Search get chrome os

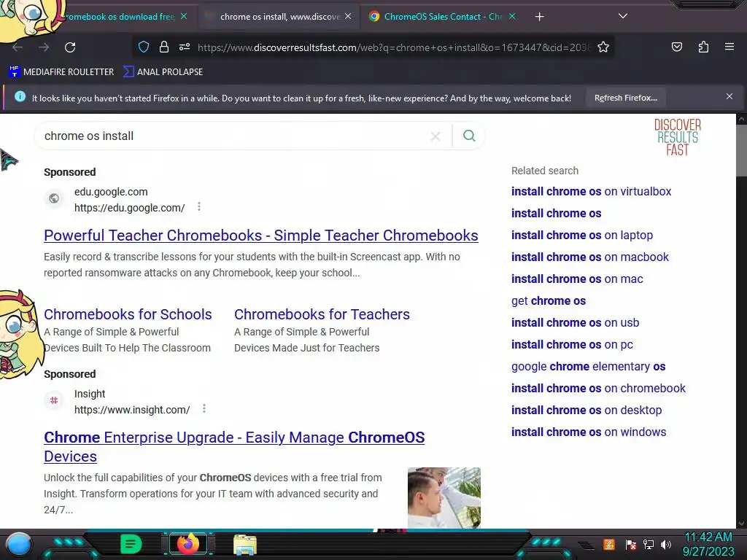point(549,301)
